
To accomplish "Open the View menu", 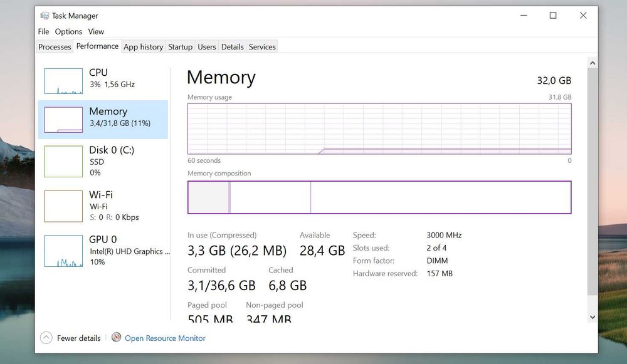I will [96, 31].
